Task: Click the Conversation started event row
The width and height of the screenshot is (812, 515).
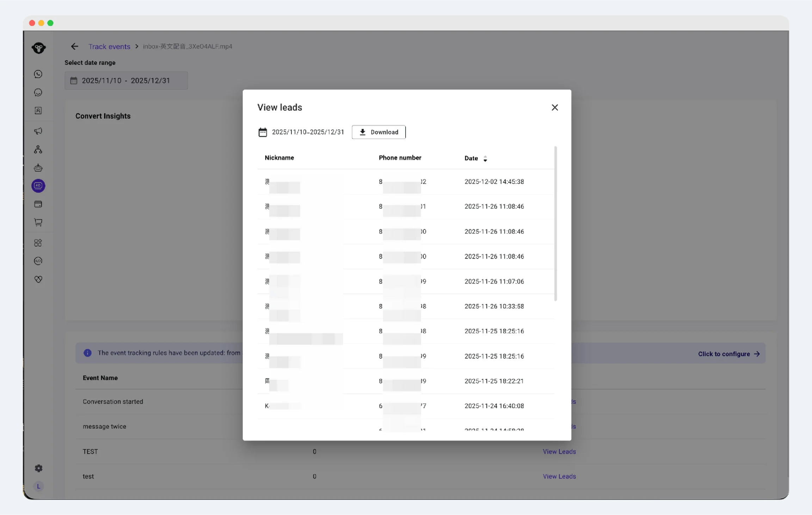Action: point(113,402)
